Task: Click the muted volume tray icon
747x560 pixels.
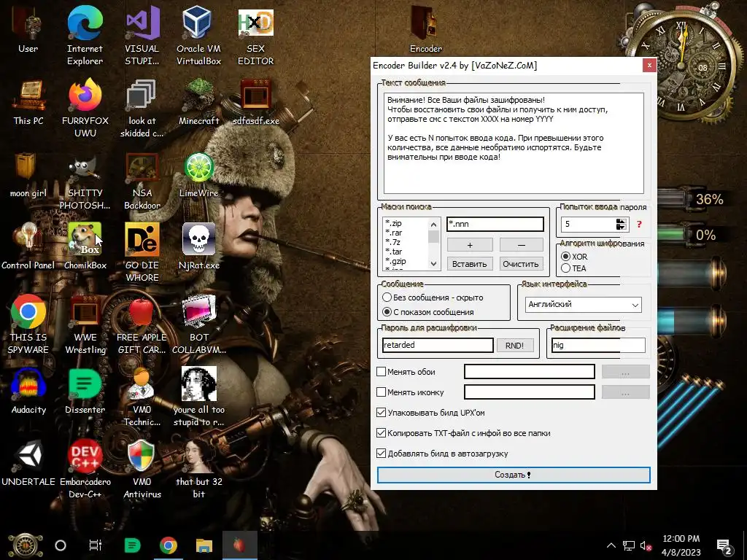Action: tap(646, 545)
